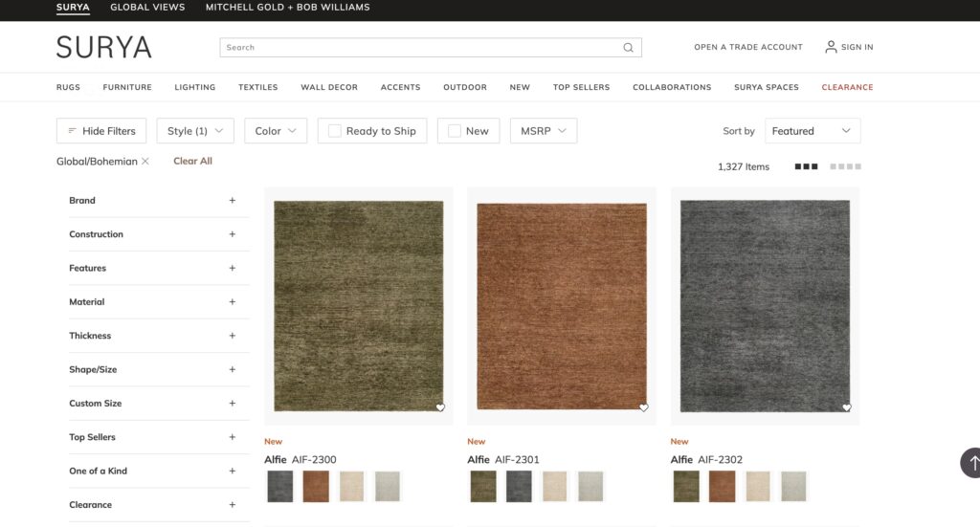Image resolution: width=980 pixels, height=527 pixels.
Task: Expand Clearance filter plus icon
Action: tap(232, 504)
